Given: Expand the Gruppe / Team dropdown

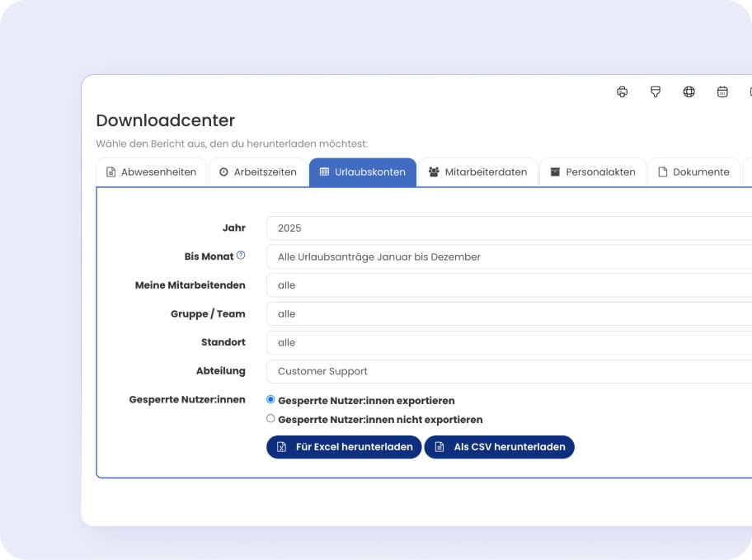Looking at the screenshot, I should coord(510,314).
